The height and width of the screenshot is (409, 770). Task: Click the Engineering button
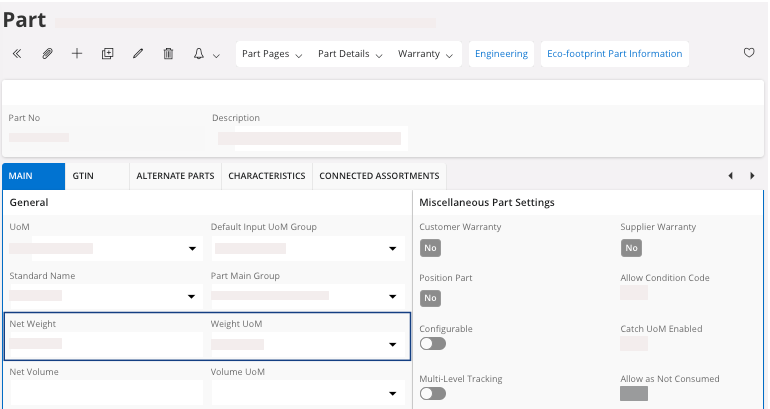[501, 54]
